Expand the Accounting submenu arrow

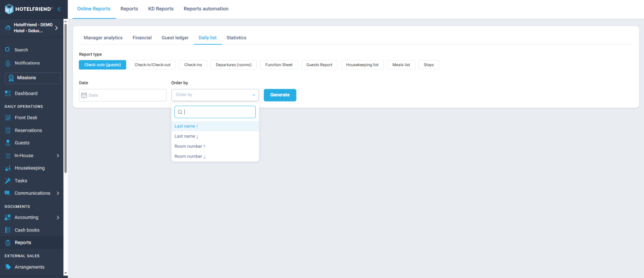point(58,218)
